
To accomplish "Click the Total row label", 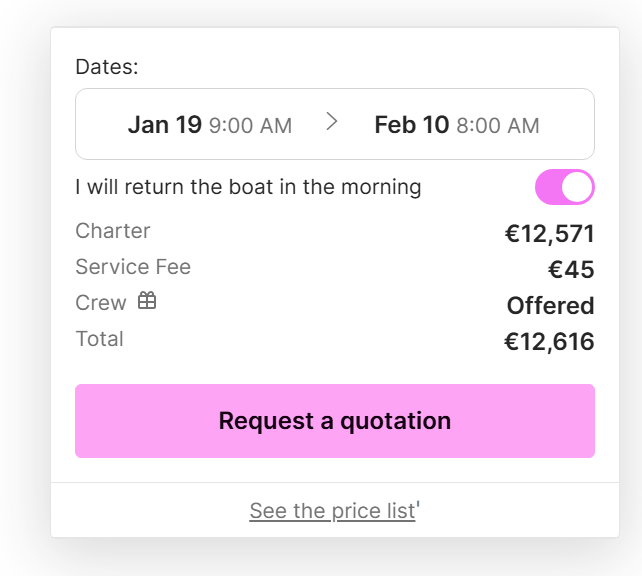I will point(100,339).
